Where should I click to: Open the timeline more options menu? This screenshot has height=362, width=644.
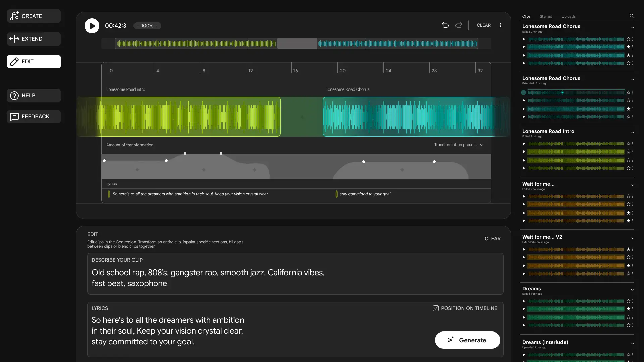500,25
